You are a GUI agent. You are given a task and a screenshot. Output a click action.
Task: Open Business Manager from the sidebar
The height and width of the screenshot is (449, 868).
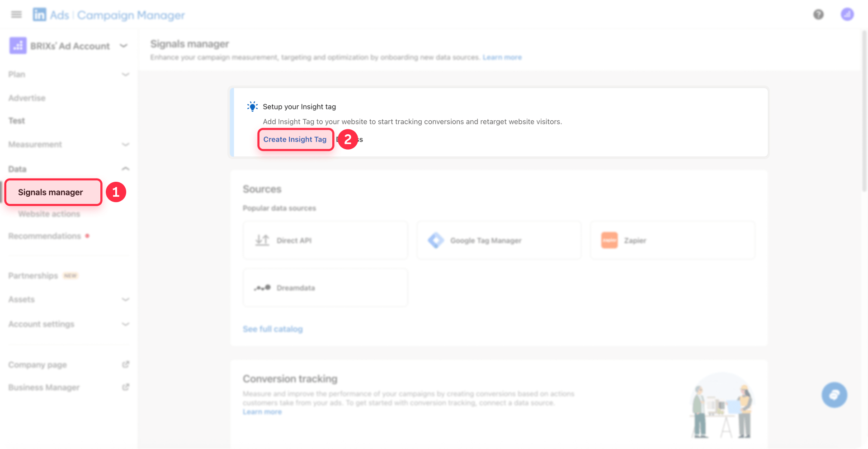point(44,387)
